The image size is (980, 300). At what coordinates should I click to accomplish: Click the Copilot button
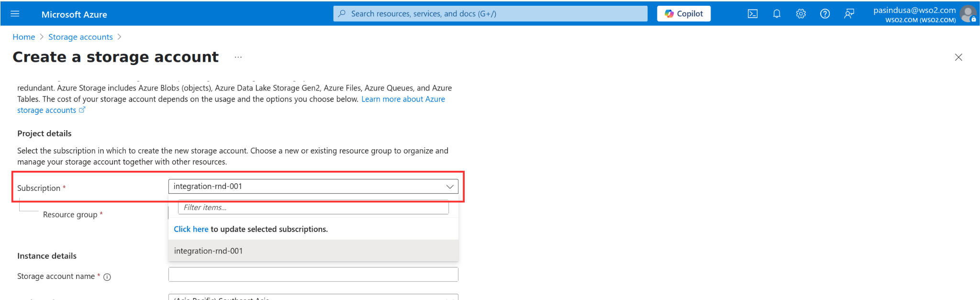tap(683, 14)
